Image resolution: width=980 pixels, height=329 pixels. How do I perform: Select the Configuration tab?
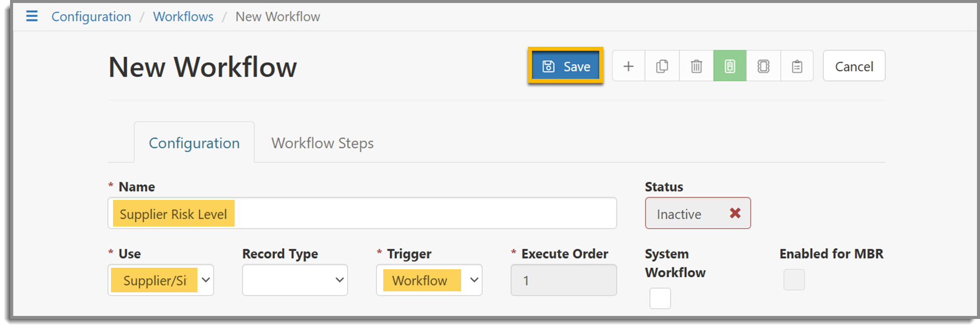coord(194,143)
